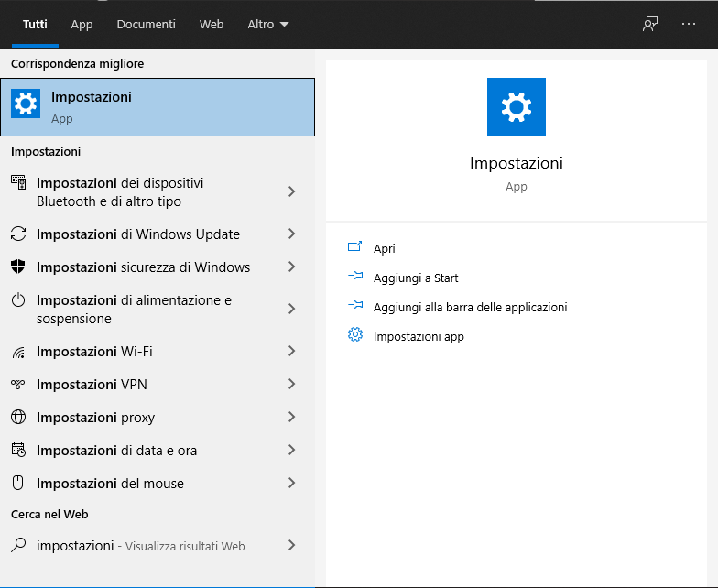Select impostazioni Visualizza risultati Web entry
718x588 pixels.
point(158,546)
